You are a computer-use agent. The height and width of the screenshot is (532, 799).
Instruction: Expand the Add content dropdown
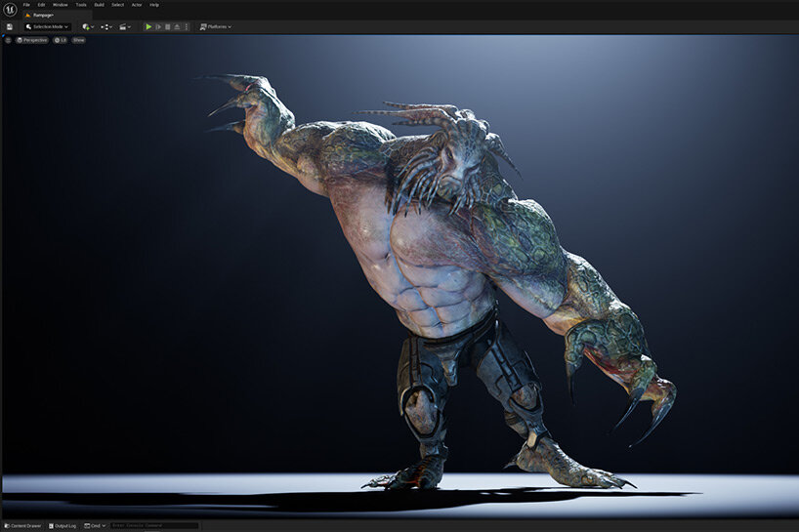pyautogui.click(x=88, y=26)
